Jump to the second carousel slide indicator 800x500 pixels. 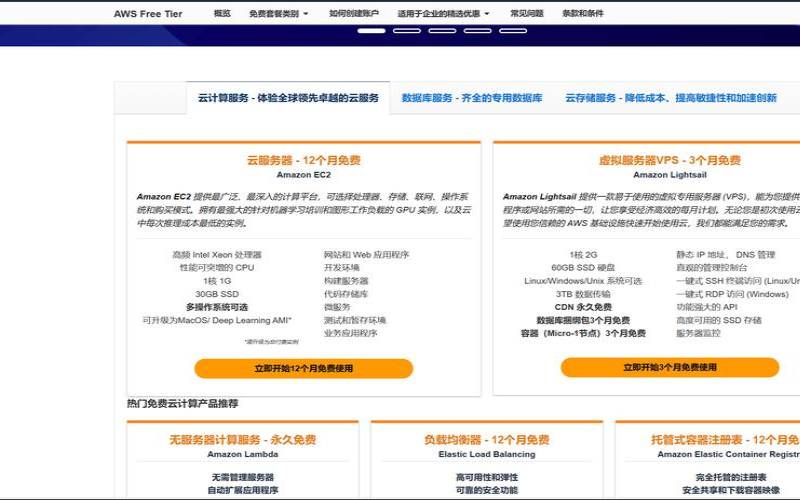pyautogui.click(x=407, y=31)
